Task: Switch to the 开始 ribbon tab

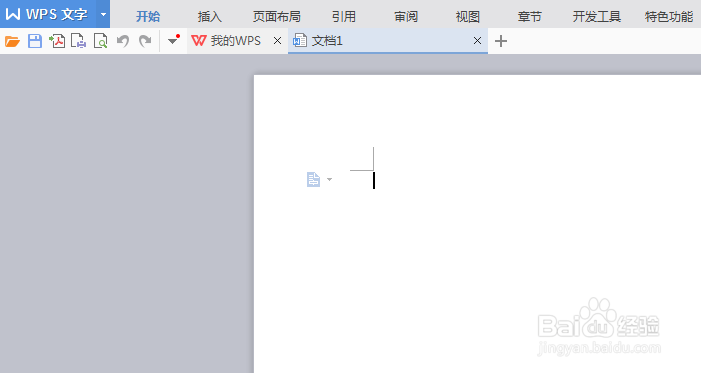Action: pos(148,17)
